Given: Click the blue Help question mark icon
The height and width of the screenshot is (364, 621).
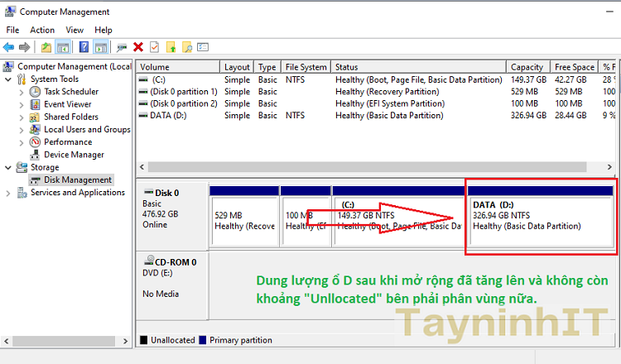Looking at the screenshot, I should 83,47.
